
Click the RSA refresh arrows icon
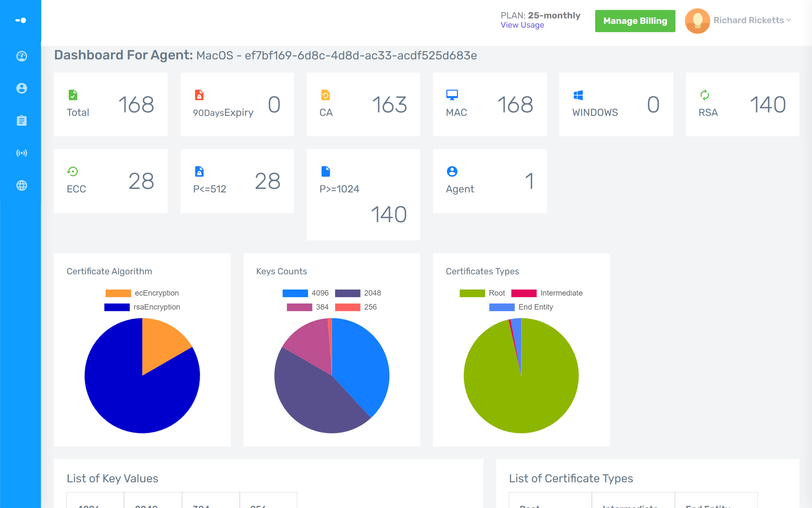click(x=704, y=95)
